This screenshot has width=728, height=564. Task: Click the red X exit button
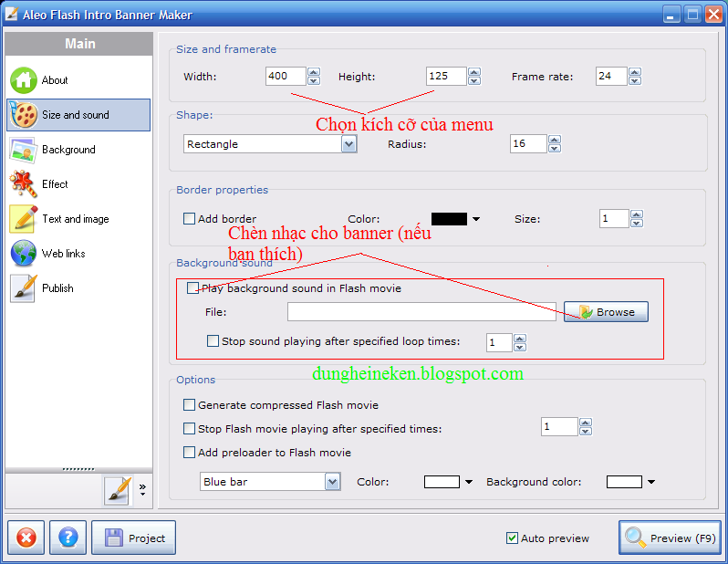click(x=26, y=538)
